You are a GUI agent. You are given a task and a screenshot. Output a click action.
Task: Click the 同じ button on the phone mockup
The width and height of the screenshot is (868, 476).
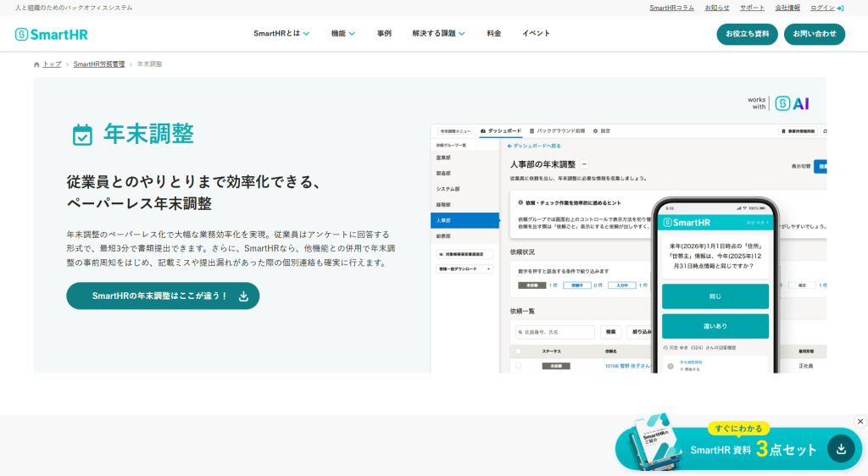715,296
